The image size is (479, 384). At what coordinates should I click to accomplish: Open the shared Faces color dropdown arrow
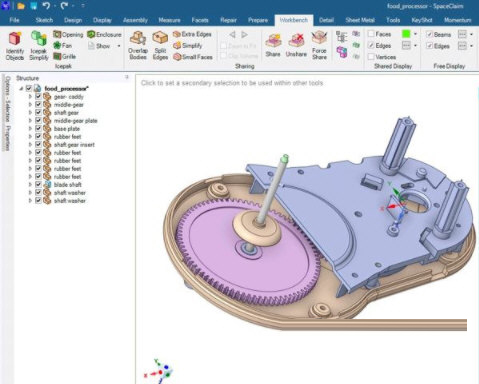pos(415,34)
